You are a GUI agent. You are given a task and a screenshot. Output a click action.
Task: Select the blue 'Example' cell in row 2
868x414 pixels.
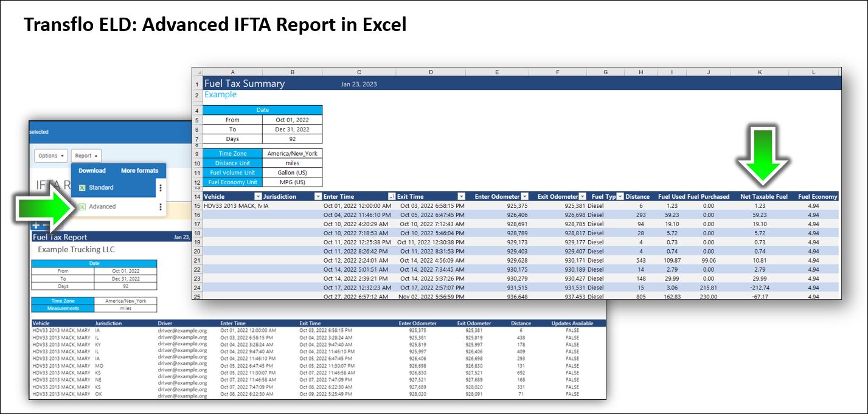[x=220, y=95]
